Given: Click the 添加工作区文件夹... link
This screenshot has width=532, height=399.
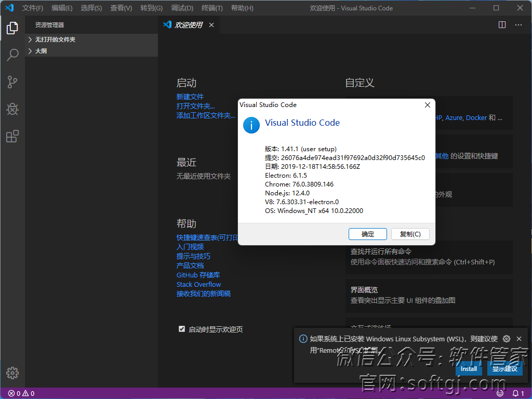Looking at the screenshot, I should [x=206, y=116].
